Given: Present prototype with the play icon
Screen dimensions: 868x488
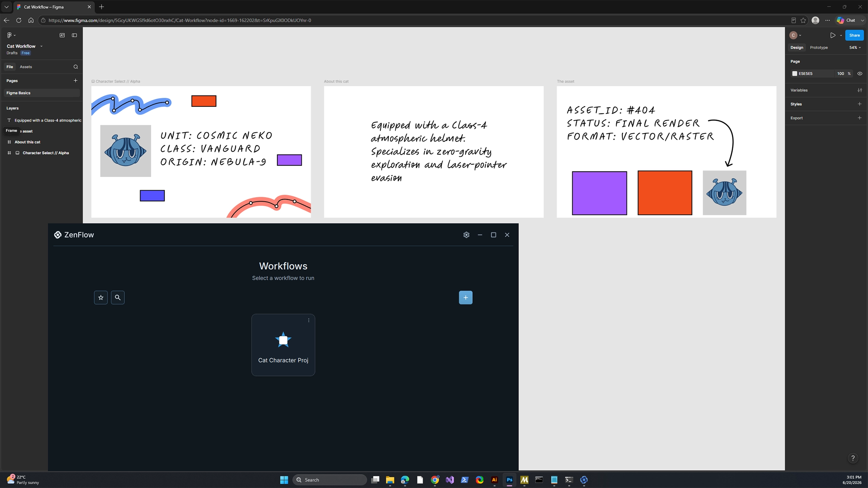Looking at the screenshot, I should pyautogui.click(x=833, y=35).
